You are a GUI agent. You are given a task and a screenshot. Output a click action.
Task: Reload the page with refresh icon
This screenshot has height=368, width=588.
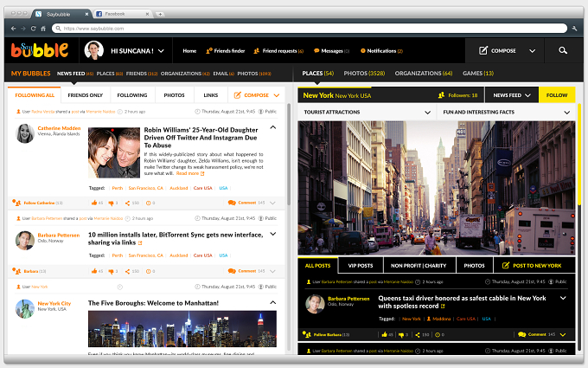coord(34,29)
